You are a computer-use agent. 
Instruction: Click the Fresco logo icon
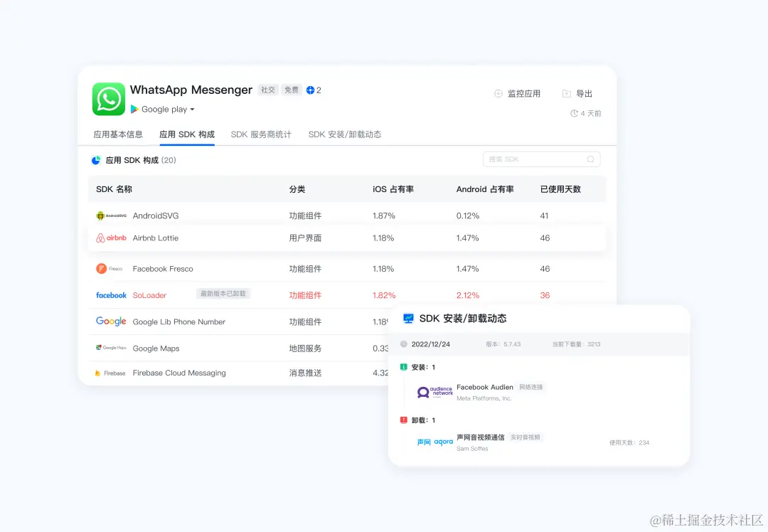pos(110,268)
